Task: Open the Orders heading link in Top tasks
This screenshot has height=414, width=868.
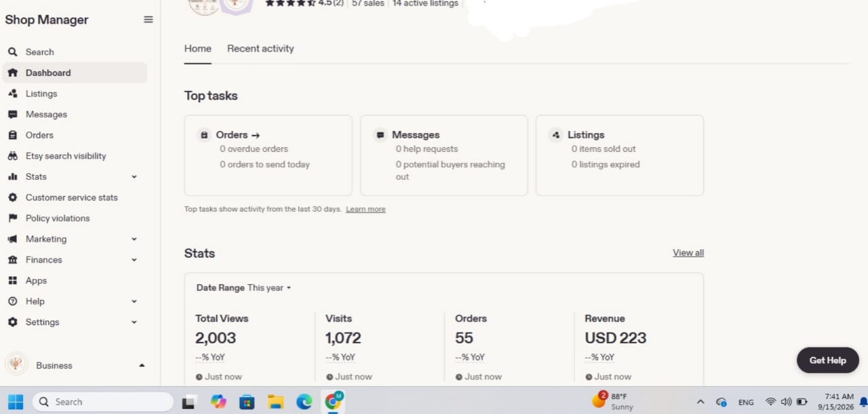Action: (238, 135)
